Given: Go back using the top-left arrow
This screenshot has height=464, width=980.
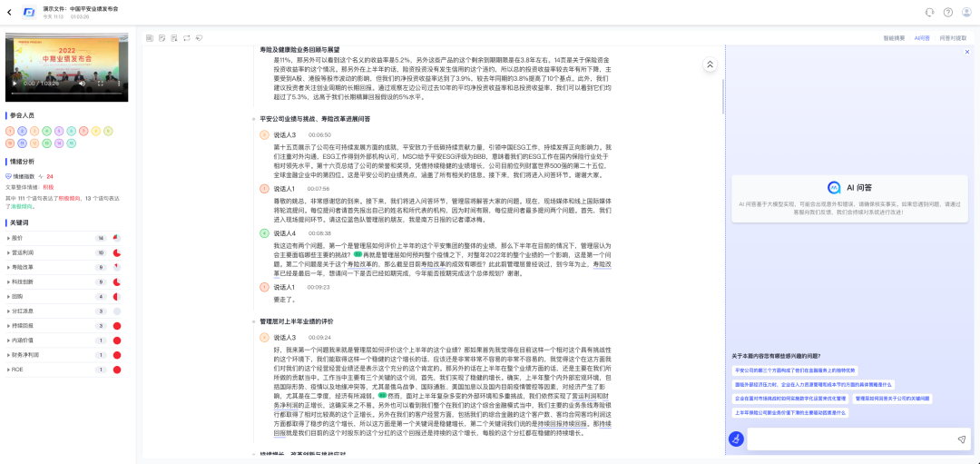Looking at the screenshot, I should [x=9, y=13].
